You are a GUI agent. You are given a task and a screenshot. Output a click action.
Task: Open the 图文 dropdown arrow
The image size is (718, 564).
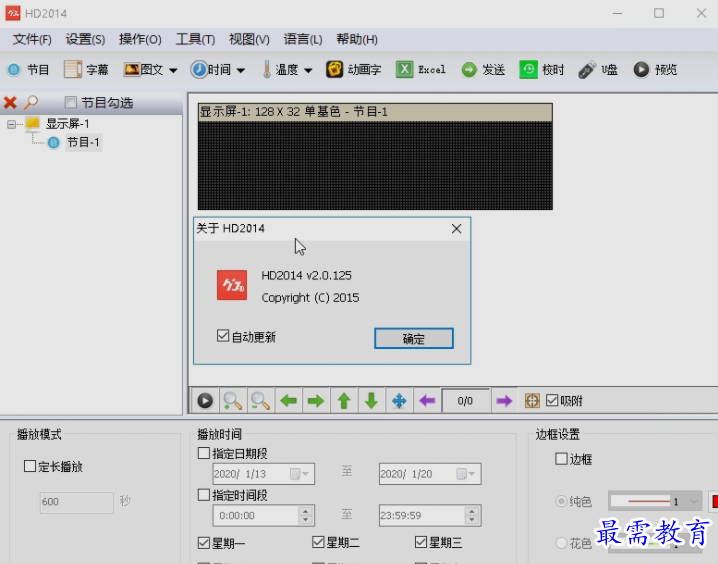[173, 70]
